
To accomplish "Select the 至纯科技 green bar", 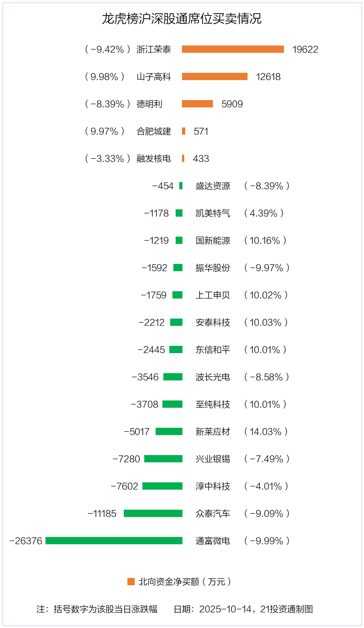I will tap(172, 404).
